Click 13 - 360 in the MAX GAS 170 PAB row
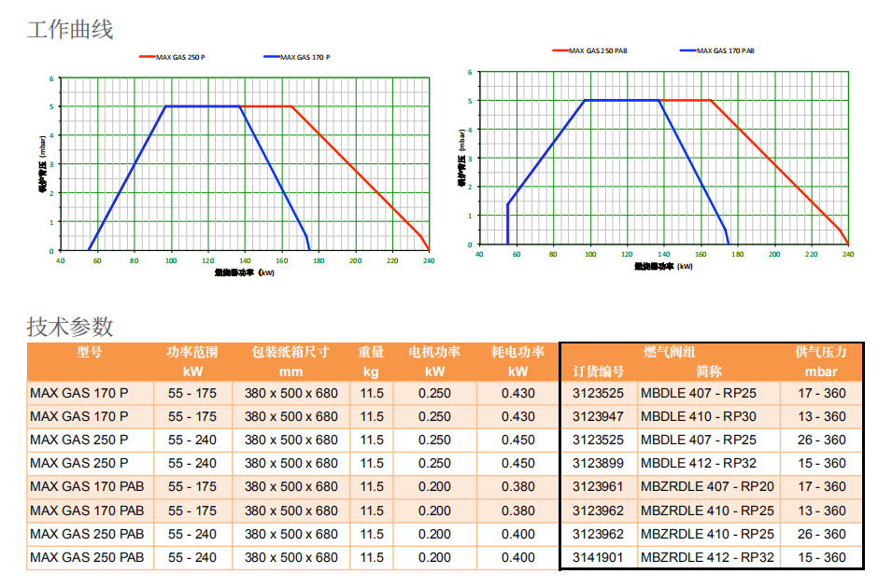 821,511
